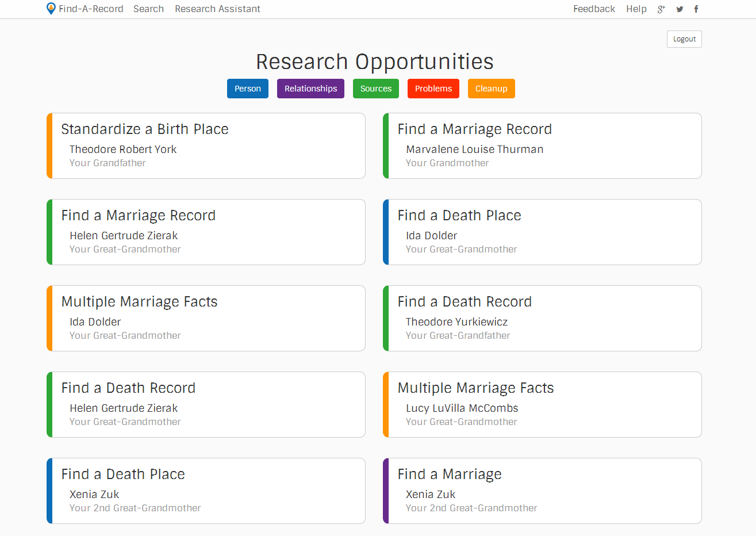The image size is (756, 536).
Task: Click the Find-A-Record map pin logo icon
Action: [x=51, y=9]
